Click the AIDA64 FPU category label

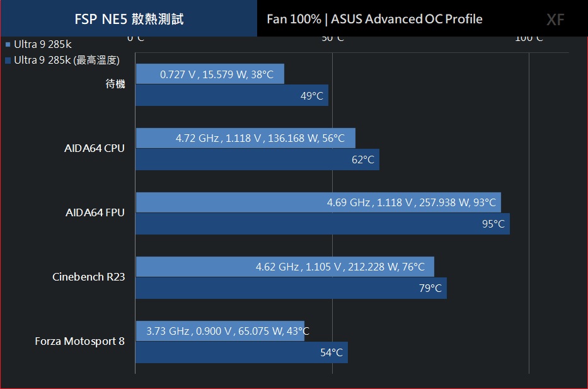pos(95,212)
